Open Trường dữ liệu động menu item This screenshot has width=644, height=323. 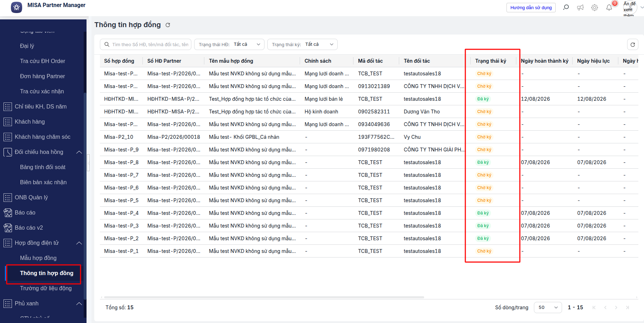pos(46,288)
